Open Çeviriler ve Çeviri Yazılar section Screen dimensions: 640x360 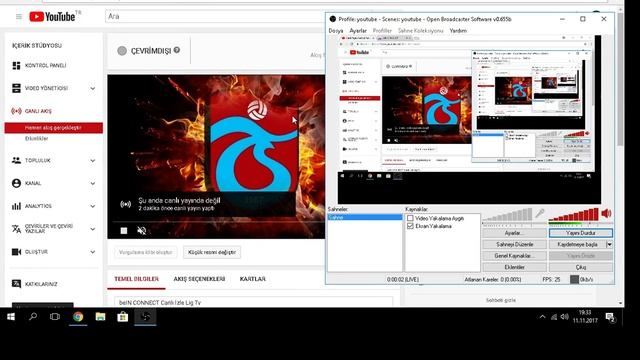click(49, 229)
